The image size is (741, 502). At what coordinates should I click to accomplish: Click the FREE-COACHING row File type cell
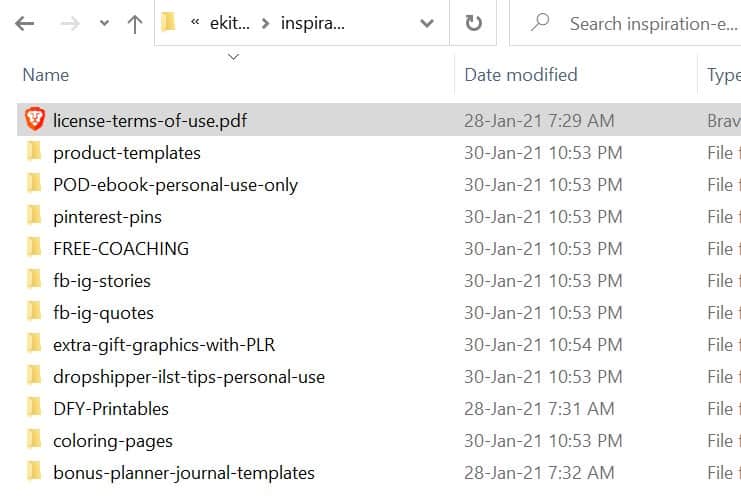pos(724,249)
